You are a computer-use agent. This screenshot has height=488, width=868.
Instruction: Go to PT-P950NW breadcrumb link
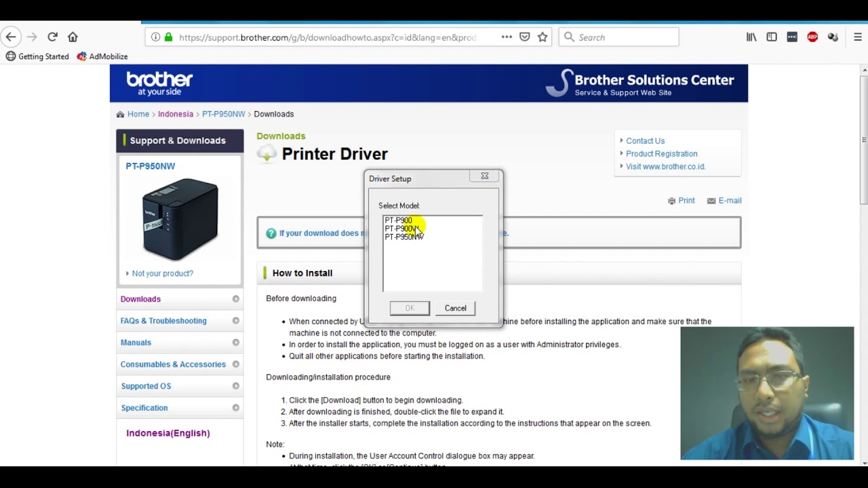tap(223, 114)
